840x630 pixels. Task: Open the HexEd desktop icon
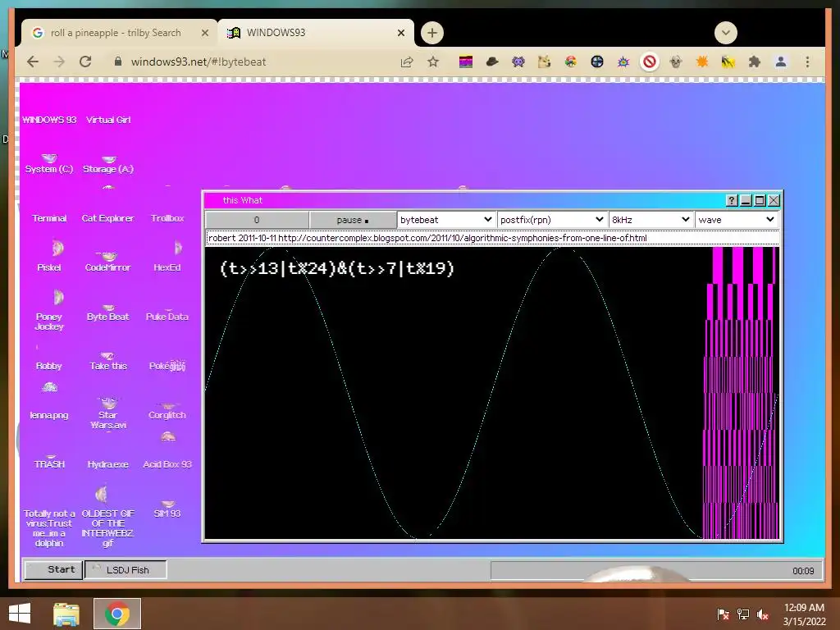point(167,257)
